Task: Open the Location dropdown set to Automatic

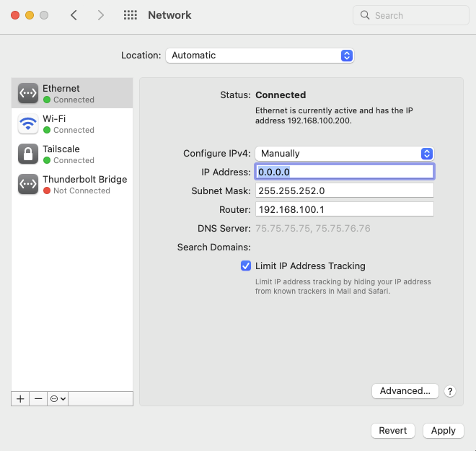Action: (260, 56)
